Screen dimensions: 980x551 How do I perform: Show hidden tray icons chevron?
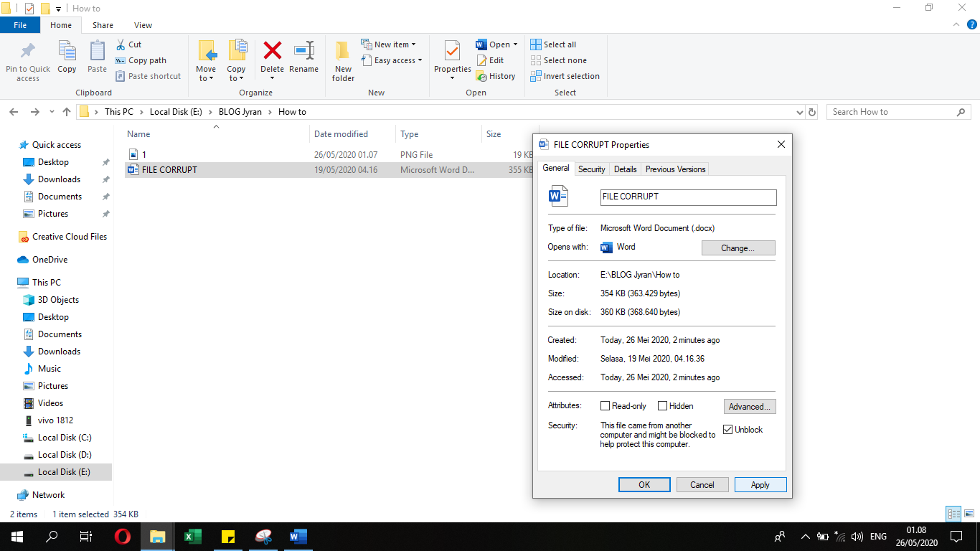805,537
